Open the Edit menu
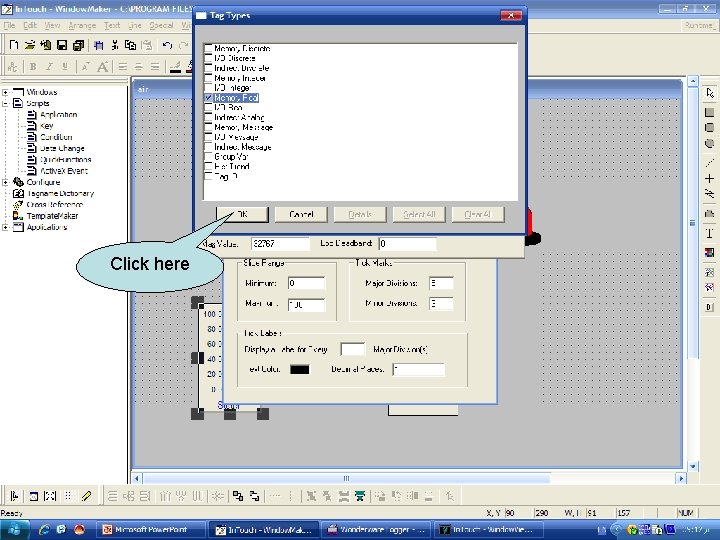 pyautogui.click(x=30, y=25)
